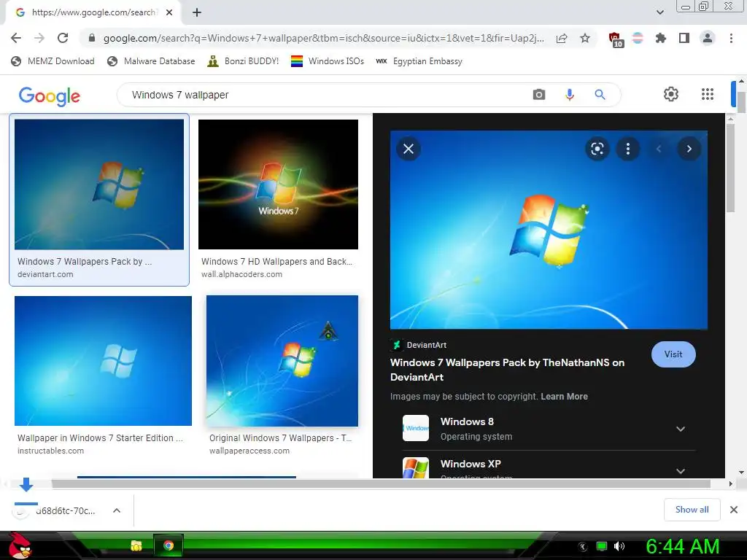
Task: Start voice search with the microphone
Action: (x=569, y=95)
